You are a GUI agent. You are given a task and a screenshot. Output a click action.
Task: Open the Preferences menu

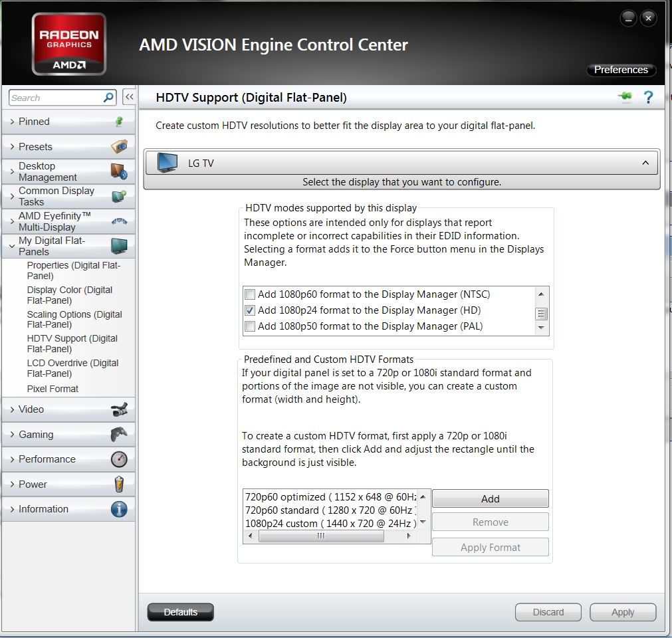(621, 70)
